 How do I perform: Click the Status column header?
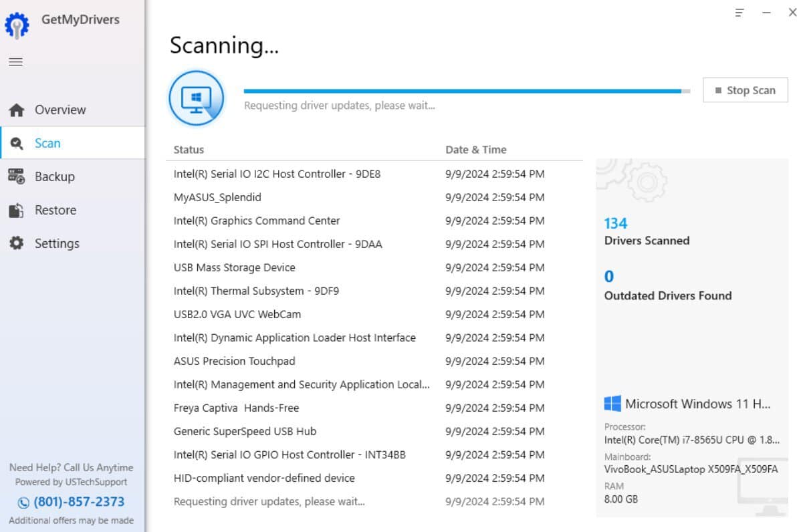click(x=189, y=150)
